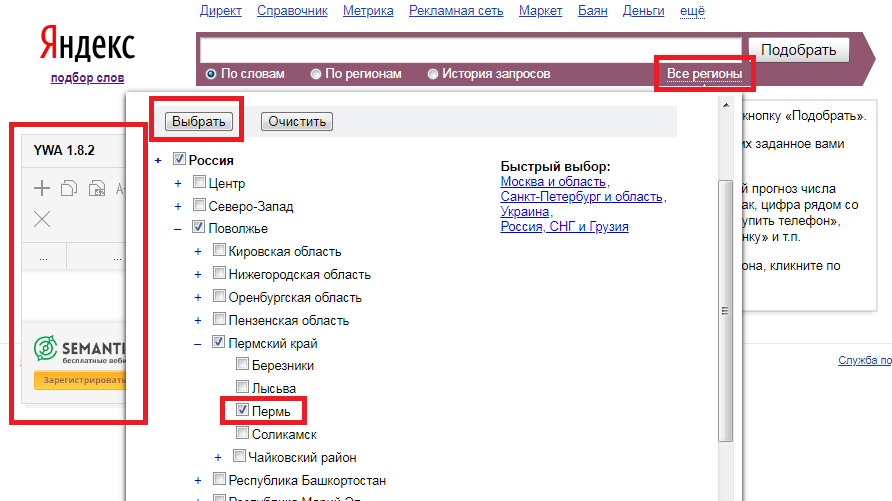This screenshot has width=892, height=501.
Task: Open the Баян top link
Action: pos(593,11)
